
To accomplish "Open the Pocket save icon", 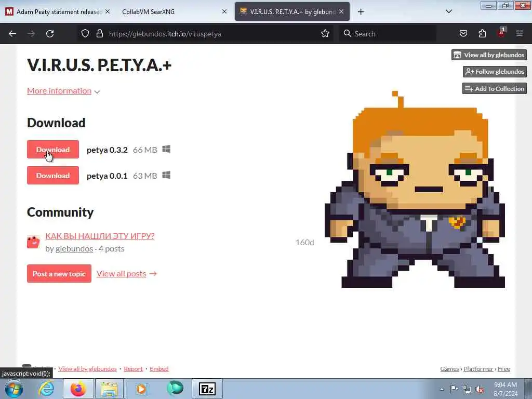I will [x=463, y=34].
